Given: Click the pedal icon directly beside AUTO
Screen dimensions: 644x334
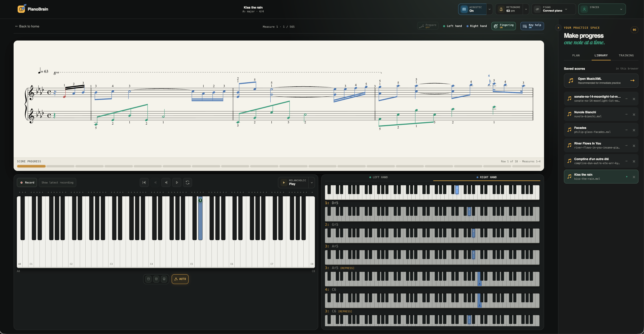Looking at the screenshot, I should tap(164, 279).
